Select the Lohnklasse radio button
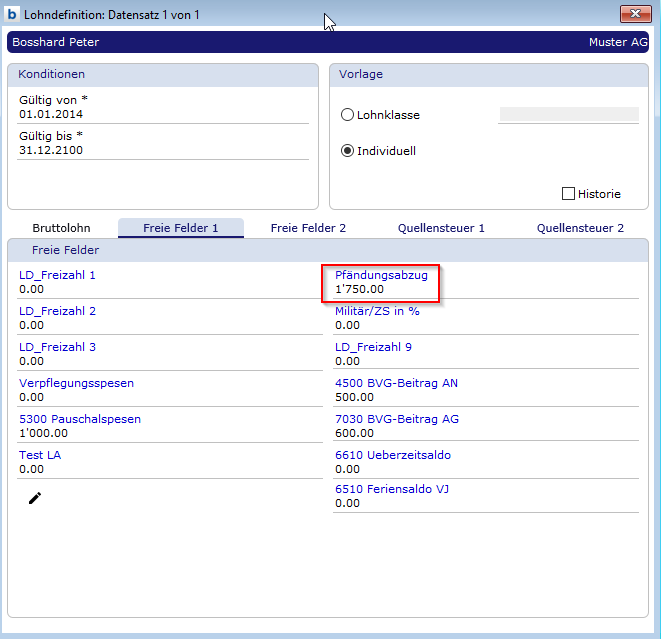The height and width of the screenshot is (639, 661). click(x=348, y=115)
